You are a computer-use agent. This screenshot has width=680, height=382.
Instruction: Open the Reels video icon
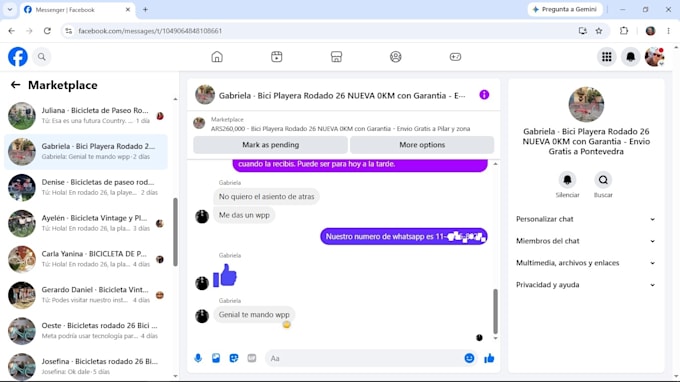[x=277, y=57]
